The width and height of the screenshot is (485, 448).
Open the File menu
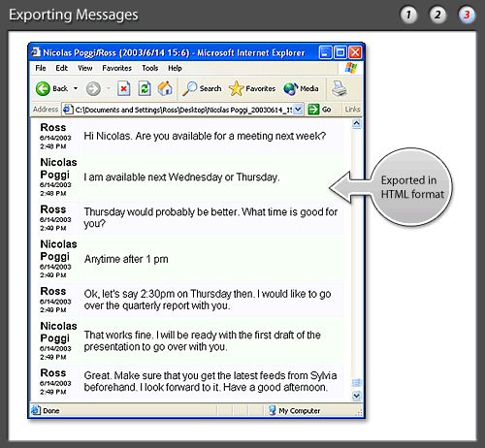[x=41, y=68]
